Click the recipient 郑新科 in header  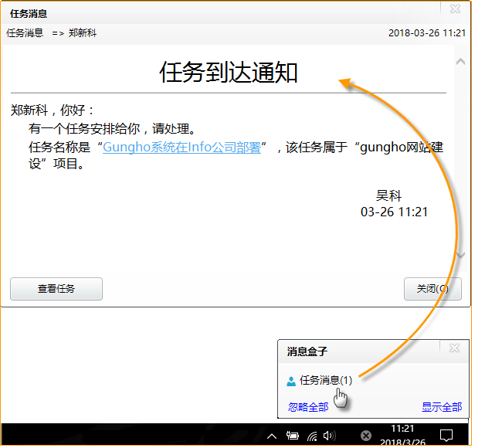tap(83, 33)
